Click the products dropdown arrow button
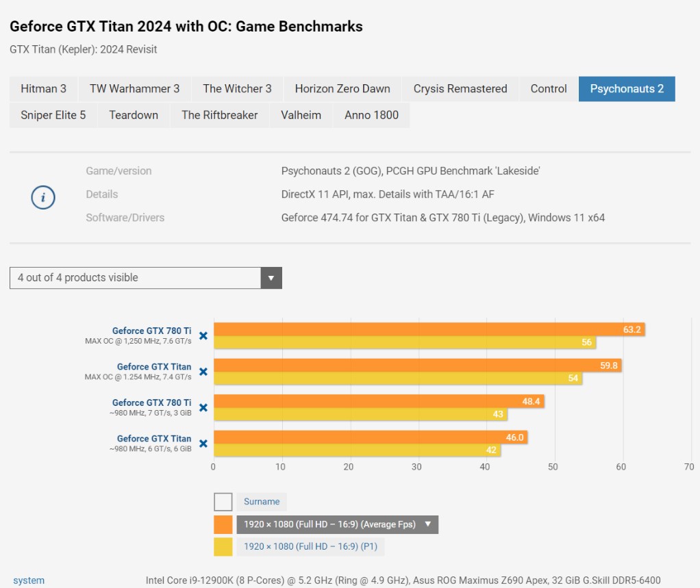 (x=271, y=278)
